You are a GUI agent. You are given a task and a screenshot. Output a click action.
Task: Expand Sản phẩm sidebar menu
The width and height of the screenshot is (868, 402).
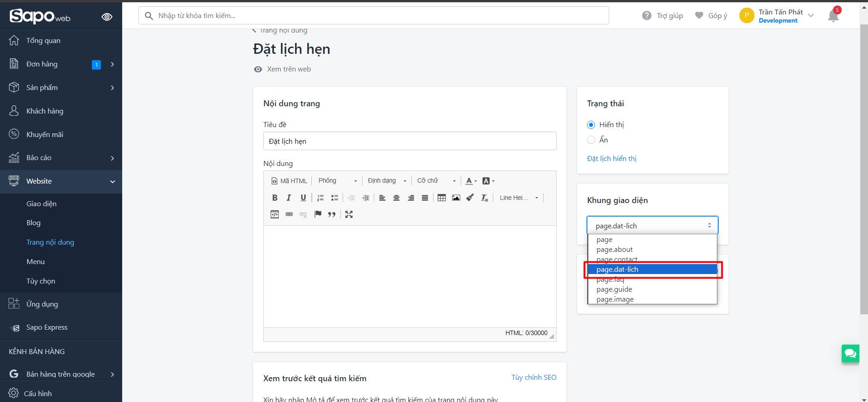click(x=61, y=88)
